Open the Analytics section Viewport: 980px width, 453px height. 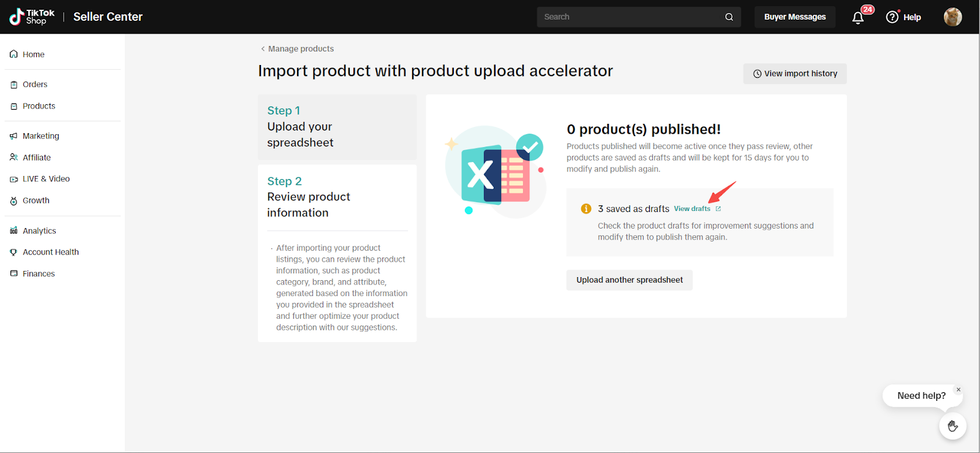[39, 231]
